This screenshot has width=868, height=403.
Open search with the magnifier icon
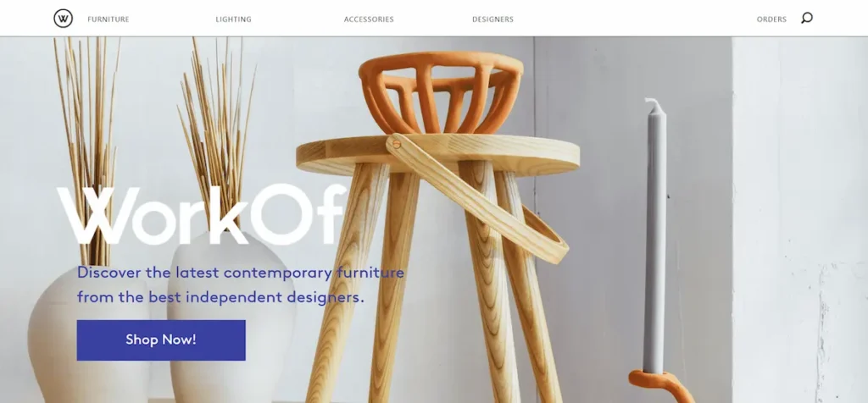(x=807, y=19)
